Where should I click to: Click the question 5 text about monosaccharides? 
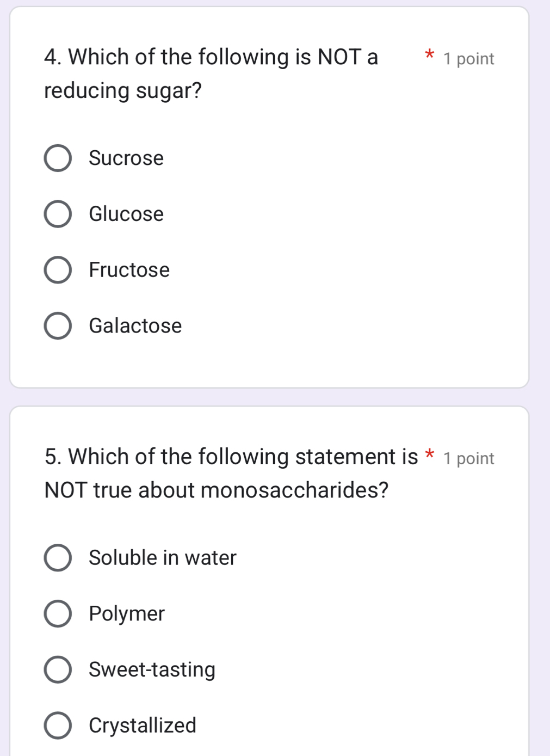pyautogui.click(x=218, y=474)
